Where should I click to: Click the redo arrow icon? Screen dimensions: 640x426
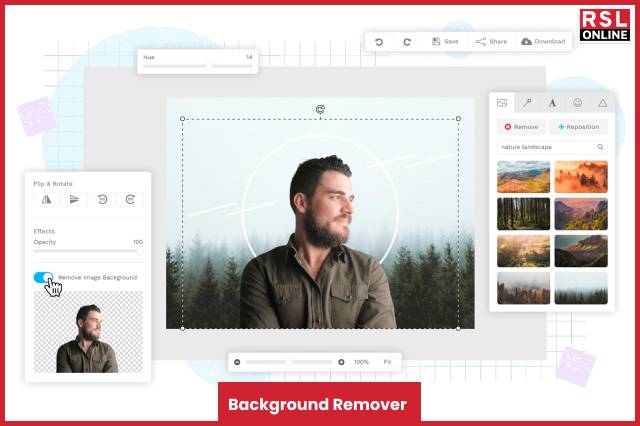pos(407,42)
